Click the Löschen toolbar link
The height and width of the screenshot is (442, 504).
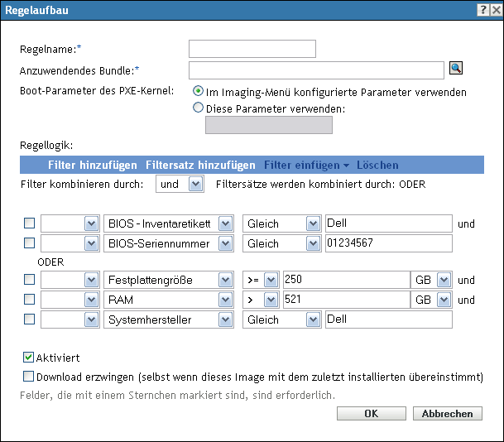tap(377, 166)
